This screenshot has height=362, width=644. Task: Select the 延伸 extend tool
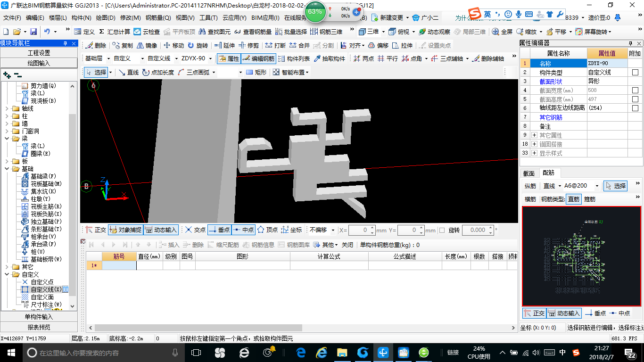[224, 46]
